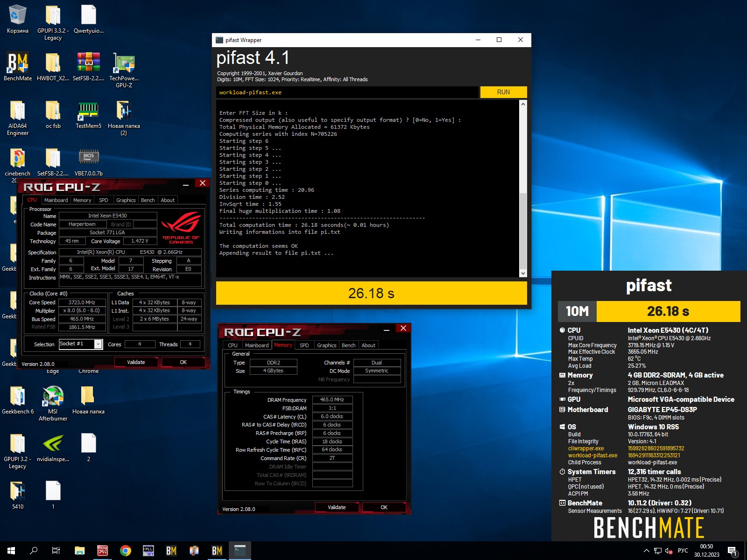Open the oc fsb folder
The image size is (747, 560).
tap(53, 114)
